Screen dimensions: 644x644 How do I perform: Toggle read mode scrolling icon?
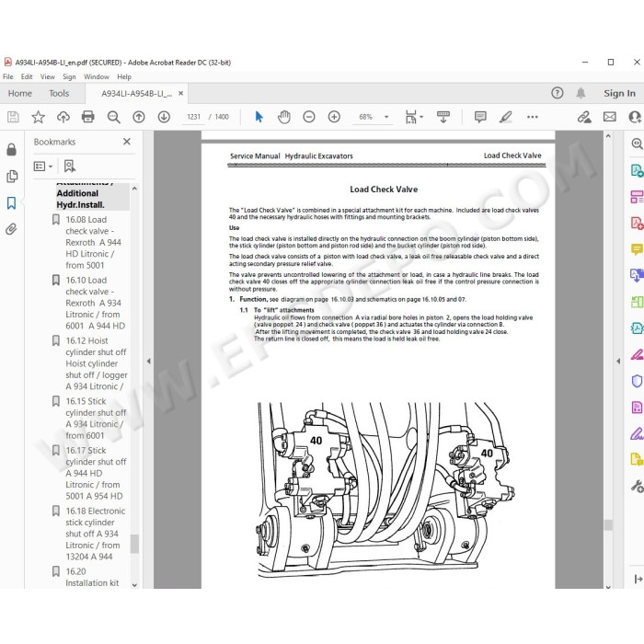click(443, 117)
